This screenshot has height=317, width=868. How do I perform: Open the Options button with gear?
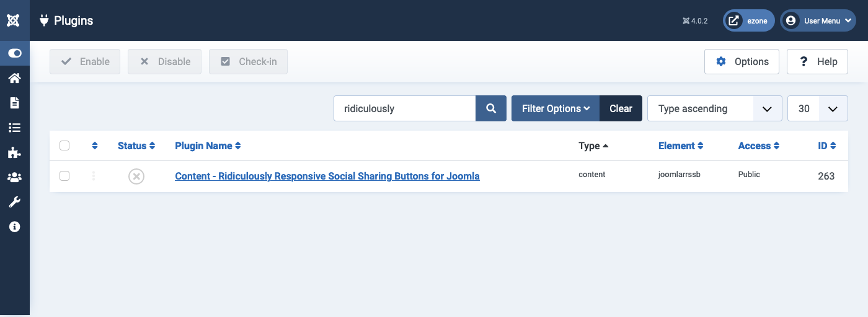[742, 62]
